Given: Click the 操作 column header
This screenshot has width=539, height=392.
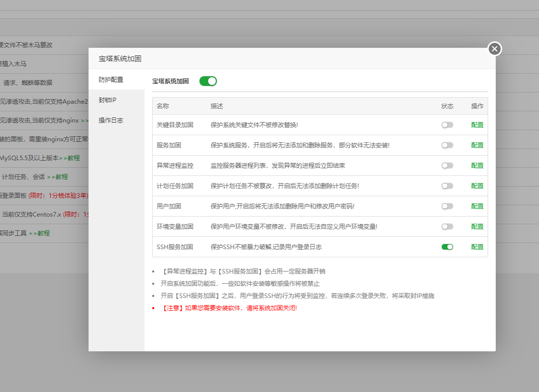Looking at the screenshot, I should 477,106.
